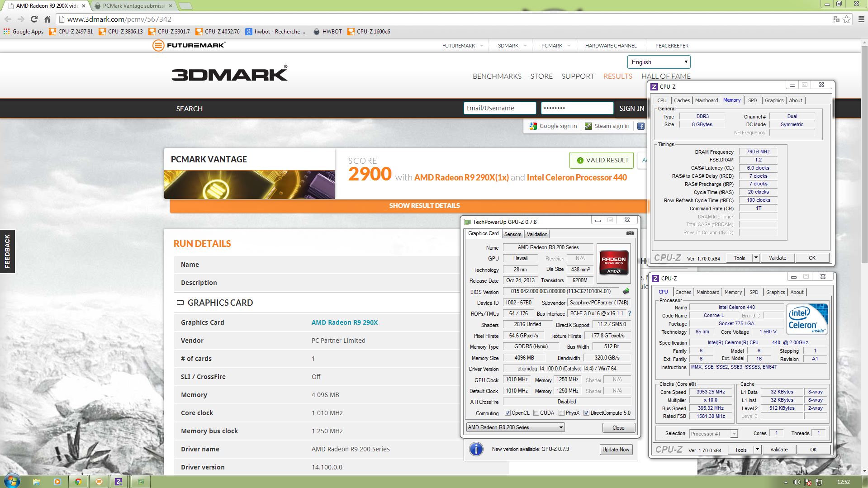
Task: Click the browser forward arrow
Action: pos(21,19)
